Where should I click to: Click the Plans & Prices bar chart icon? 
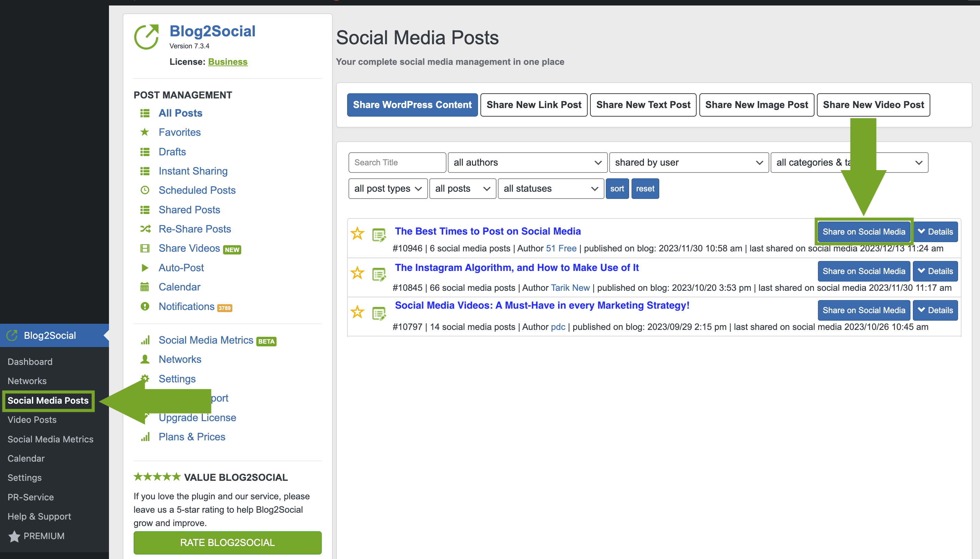pos(145,437)
